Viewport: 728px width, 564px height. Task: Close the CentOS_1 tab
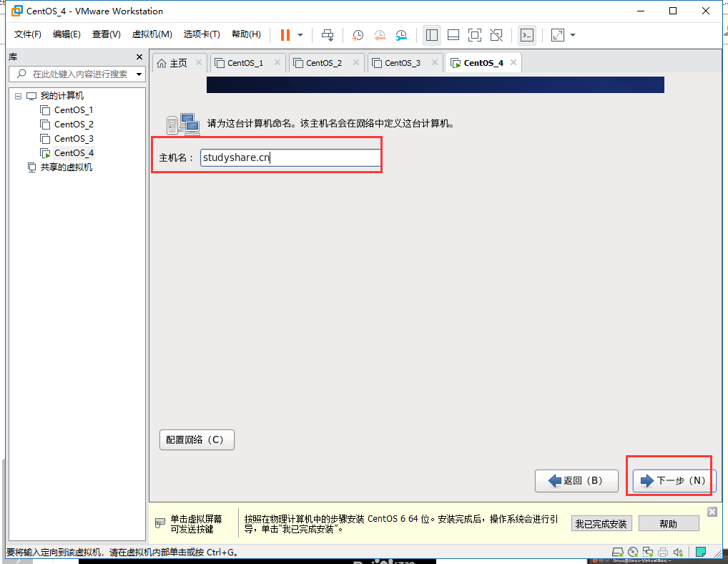click(277, 62)
